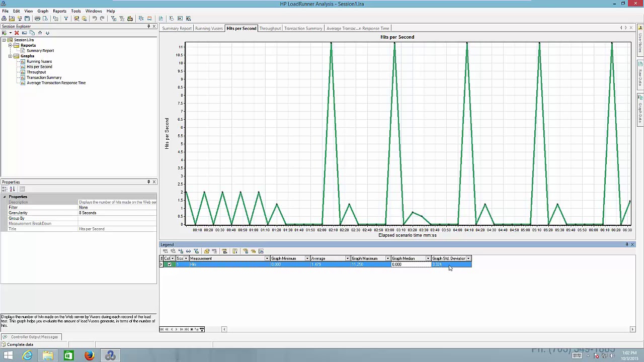Viewport: 644px width, 362px height.
Task: Open the Graph Data side panel
Action: (x=640, y=109)
